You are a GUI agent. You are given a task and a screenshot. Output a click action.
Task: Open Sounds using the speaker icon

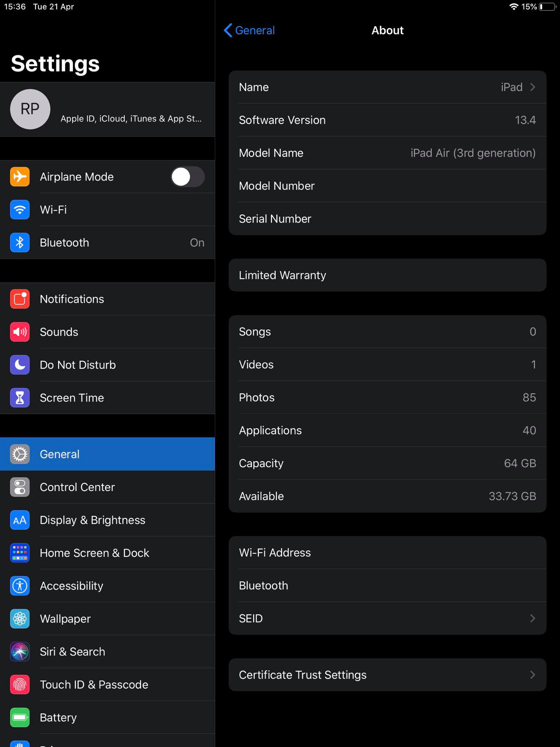click(x=20, y=332)
